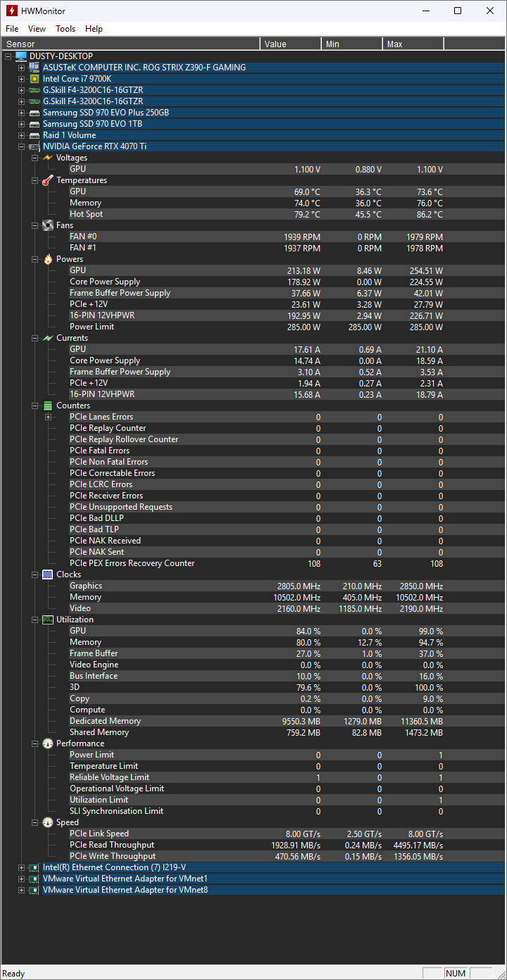507x980 pixels.
Task: Click the VMnet8 adapter icon
Action: pos(35,890)
